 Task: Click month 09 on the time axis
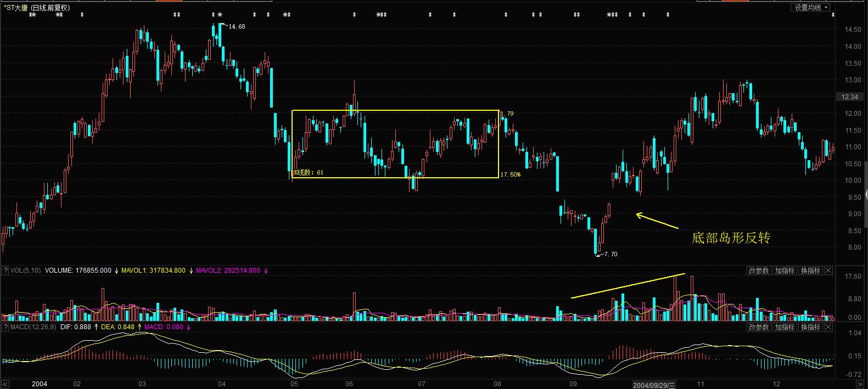[573, 384]
